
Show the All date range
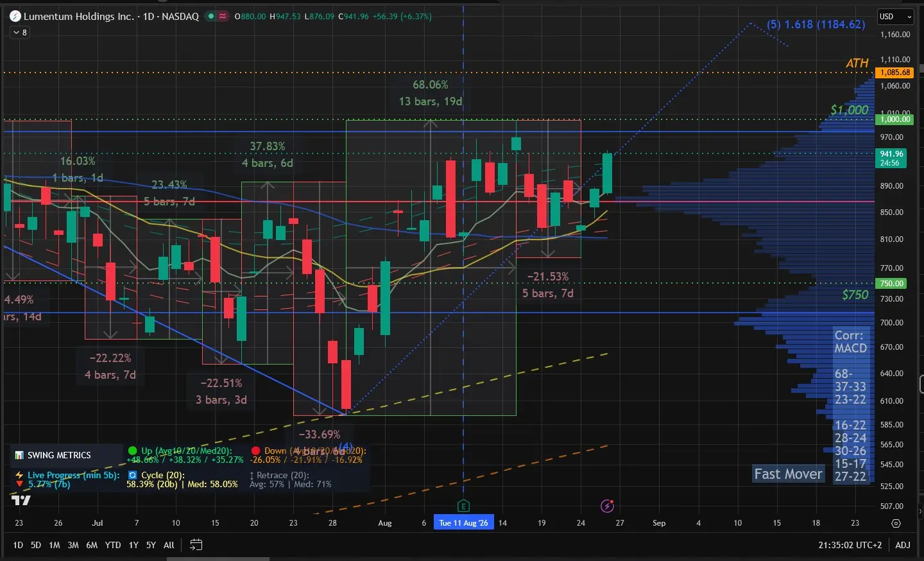click(169, 545)
